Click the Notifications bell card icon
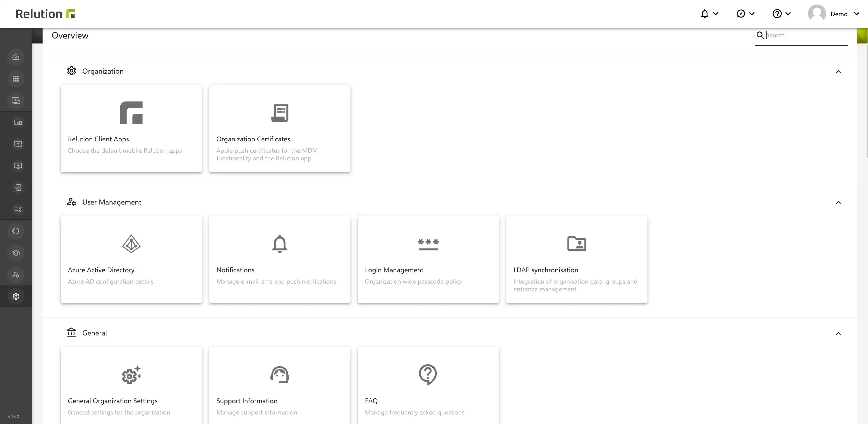Image resolution: width=868 pixels, height=424 pixels. 280,244
